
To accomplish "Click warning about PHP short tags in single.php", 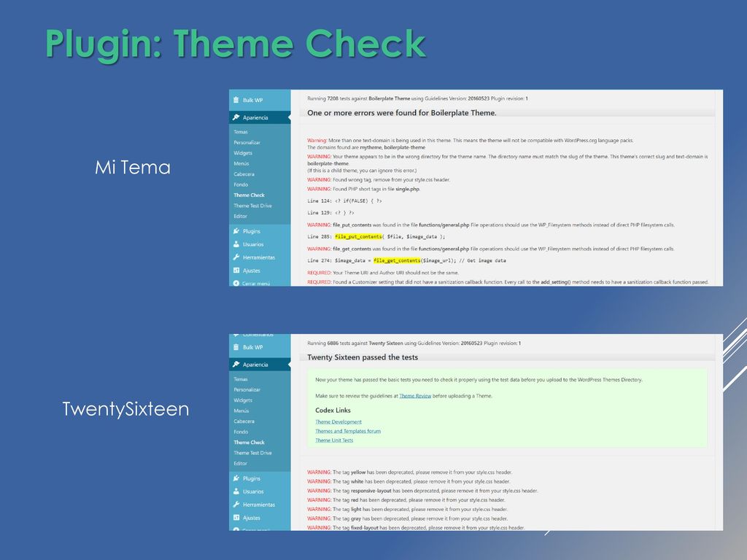I will (363, 189).
